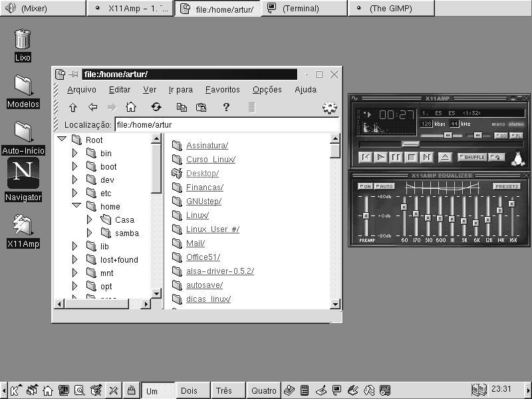
Task: Toggle repeat mode in X11Amp
Action: 497,157
